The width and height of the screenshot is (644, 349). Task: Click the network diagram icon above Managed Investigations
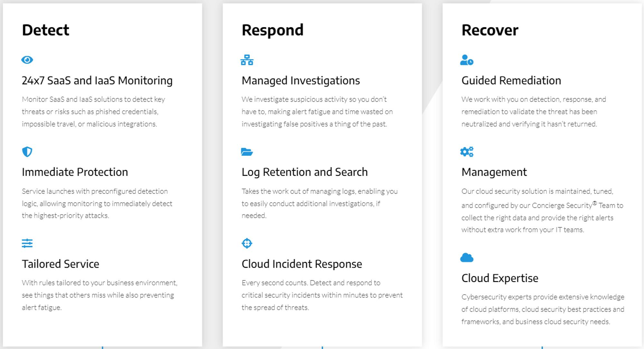[247, 60]
